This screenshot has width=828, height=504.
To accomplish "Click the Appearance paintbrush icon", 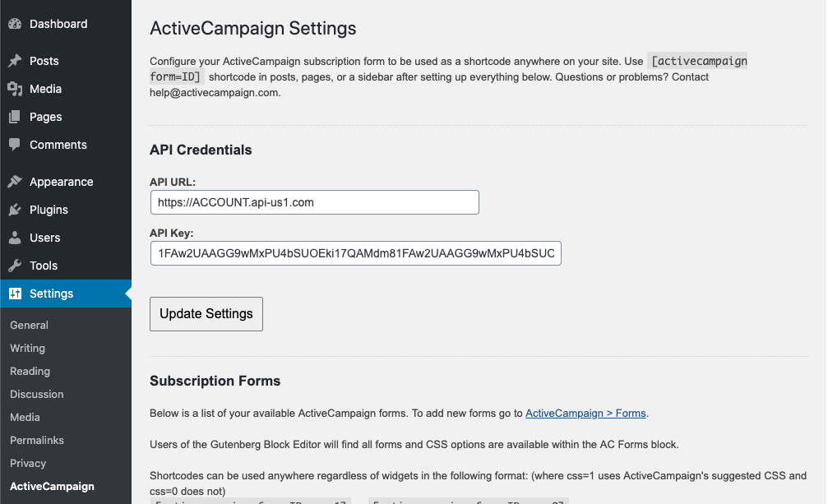I will pyautogui.click(x=15, y=182).
